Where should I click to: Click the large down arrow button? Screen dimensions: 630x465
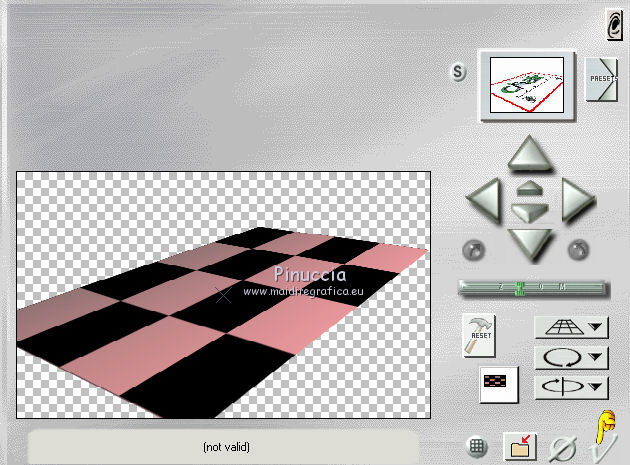pos(530,245)
